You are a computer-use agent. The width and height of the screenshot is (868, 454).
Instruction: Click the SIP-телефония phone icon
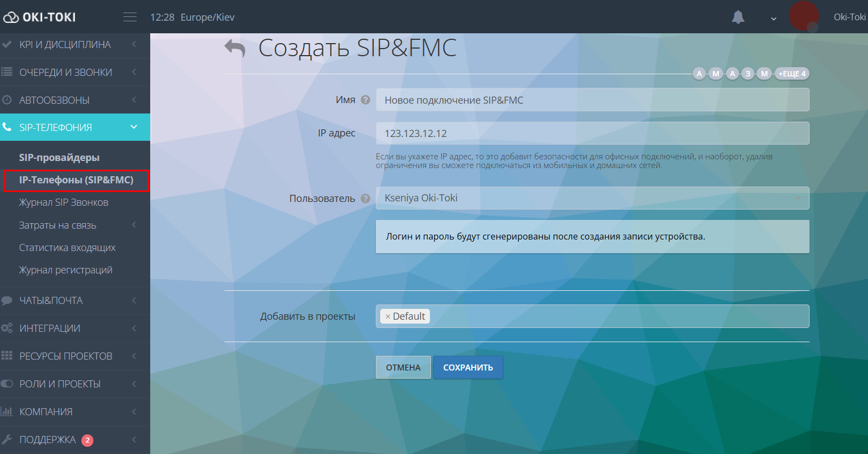click(x=7, y=127)
